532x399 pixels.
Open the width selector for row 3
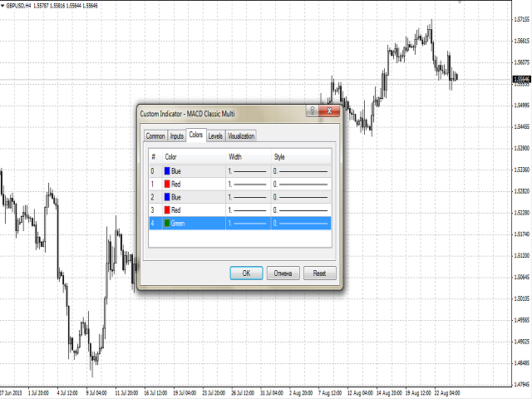[x=249, y=210]
